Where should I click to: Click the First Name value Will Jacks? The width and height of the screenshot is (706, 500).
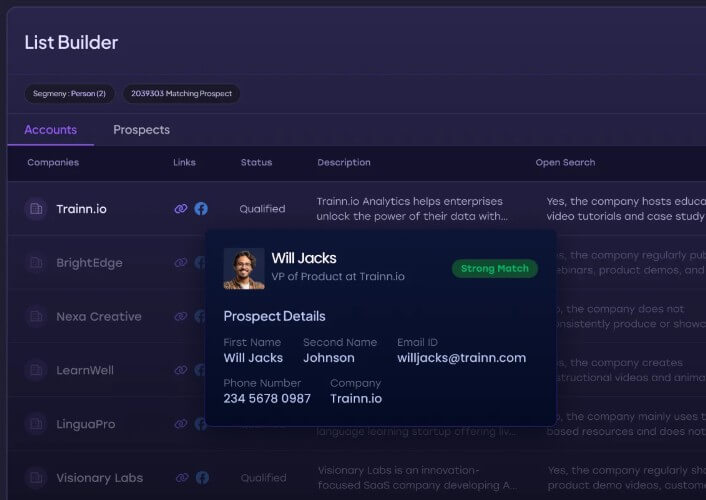click(253, 358)
